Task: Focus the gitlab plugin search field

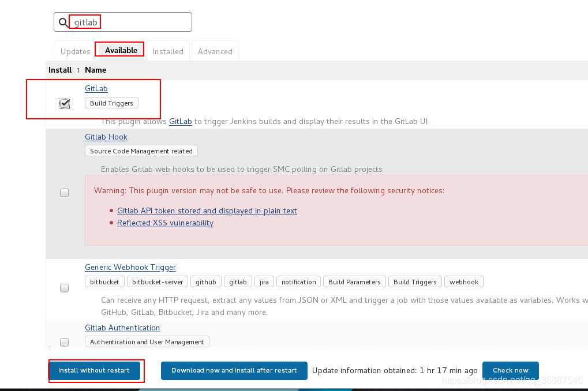Action: pyautogui.click(x=123, y=22)
